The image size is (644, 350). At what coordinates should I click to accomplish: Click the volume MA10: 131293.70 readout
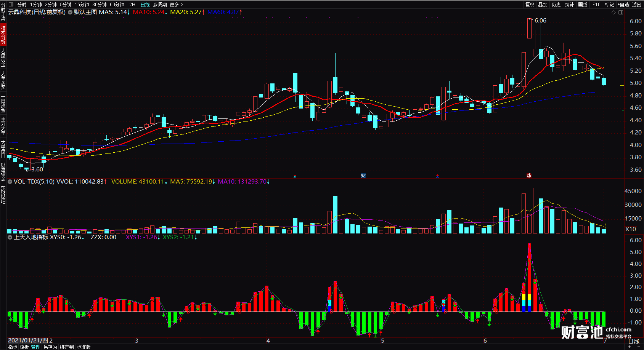(x=244, y=182)
